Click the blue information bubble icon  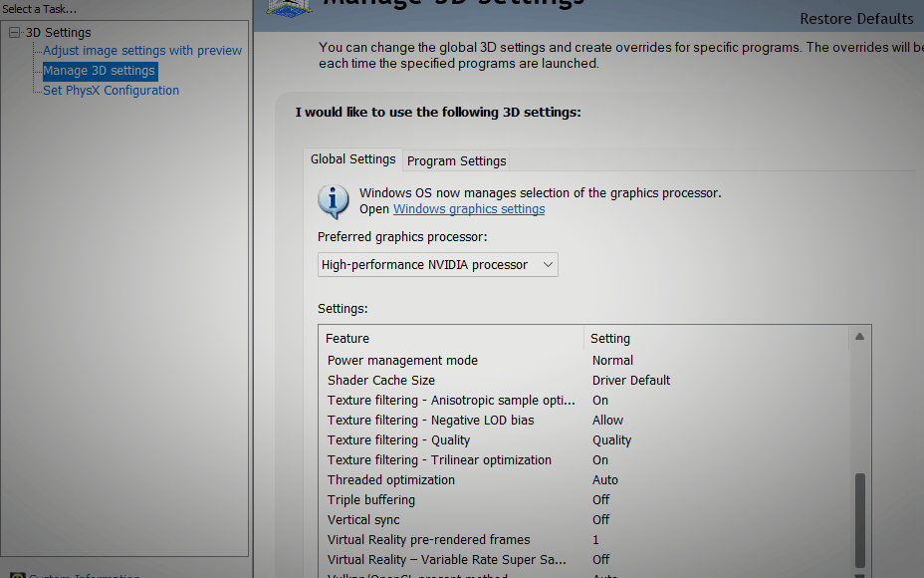click(x=333, y=200)
